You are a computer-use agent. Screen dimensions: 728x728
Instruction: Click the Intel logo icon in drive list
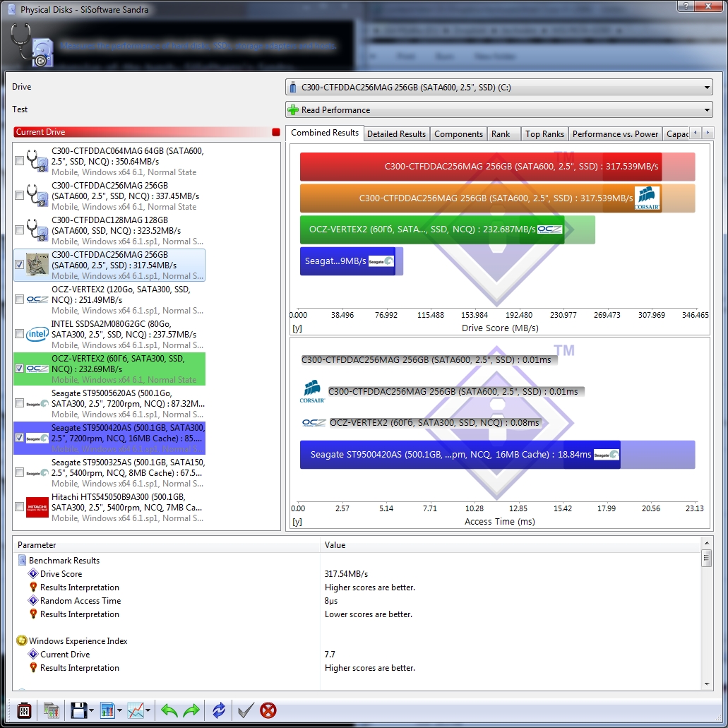click(x=37, y=334)
